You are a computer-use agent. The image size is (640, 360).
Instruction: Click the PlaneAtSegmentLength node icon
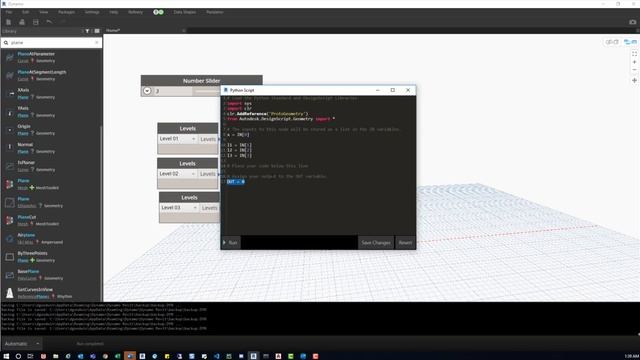click(x=9, y=75)
